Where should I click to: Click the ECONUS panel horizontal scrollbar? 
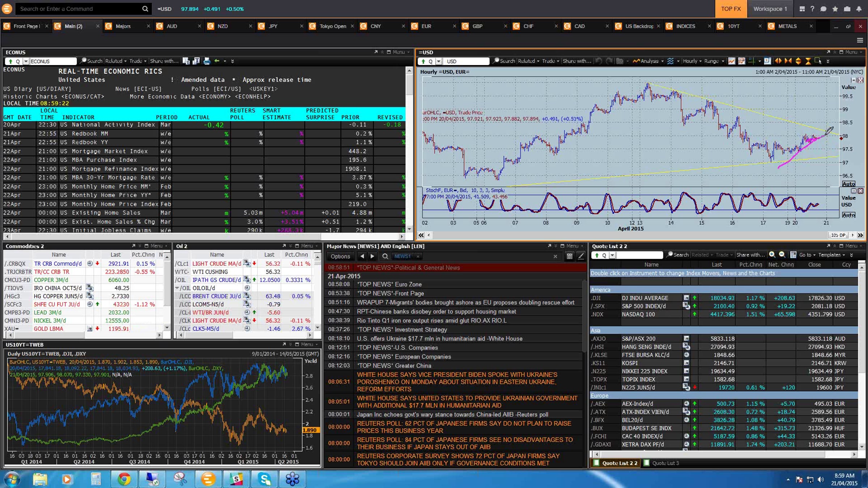(x=203, y=236)
